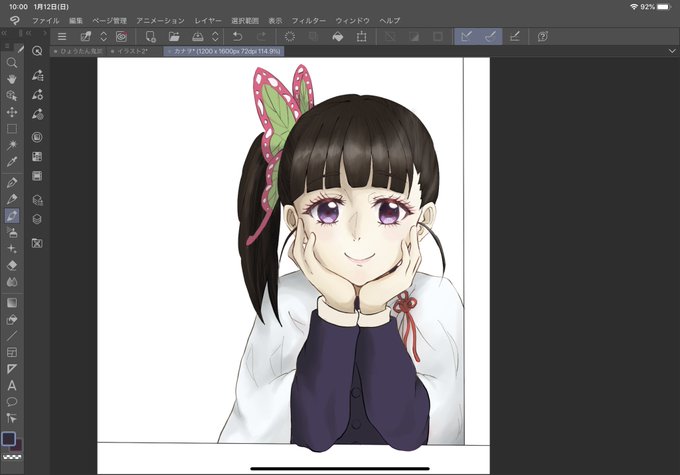
Task: Select the Eyedropper tool
Action: 12,162
